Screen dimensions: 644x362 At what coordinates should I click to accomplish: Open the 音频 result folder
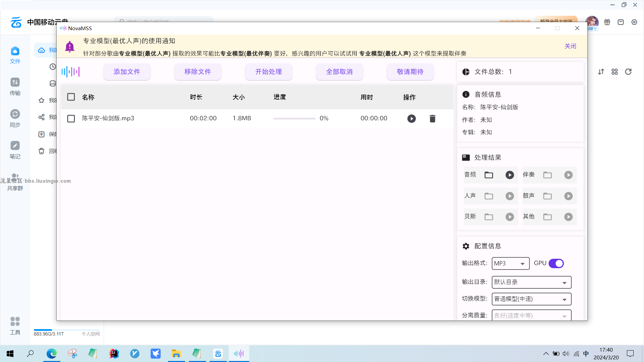click(x=489, y=175)
